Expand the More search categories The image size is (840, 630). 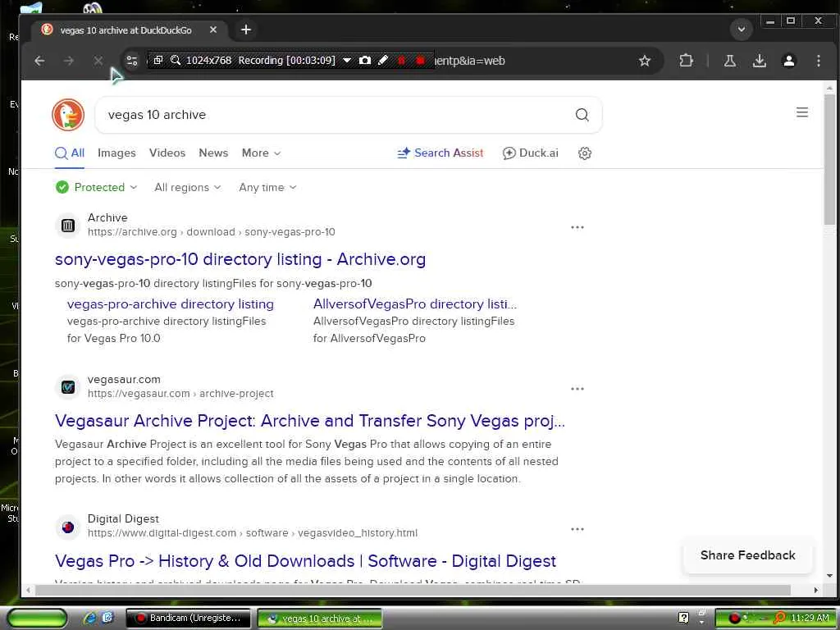[x=261, y=153]
